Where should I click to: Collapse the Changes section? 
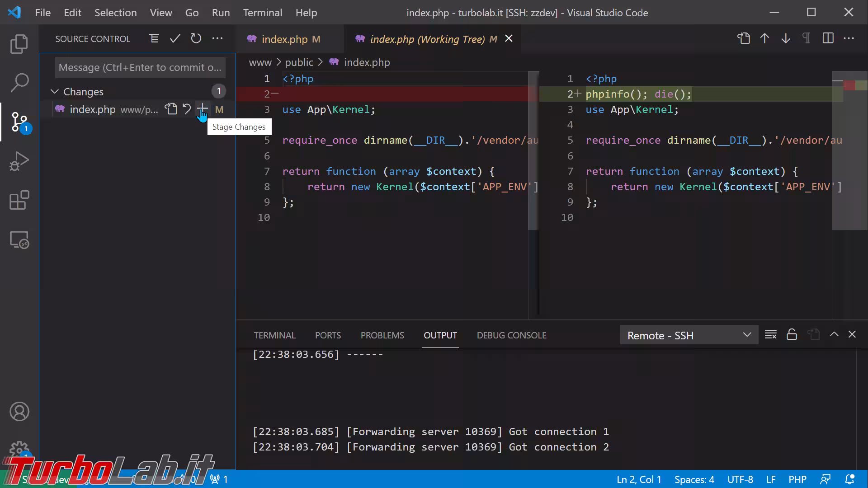tap(55, 92)
